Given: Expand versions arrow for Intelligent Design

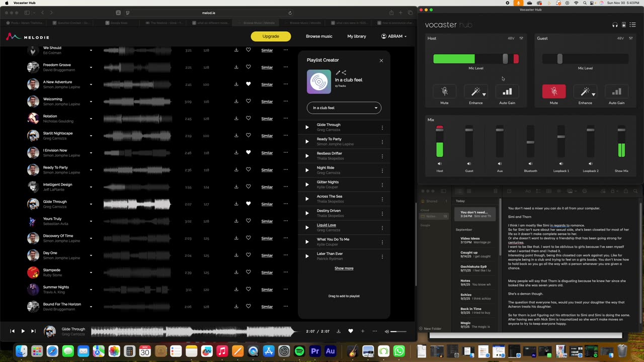Looking at the screenshot, I should (91, 187).
